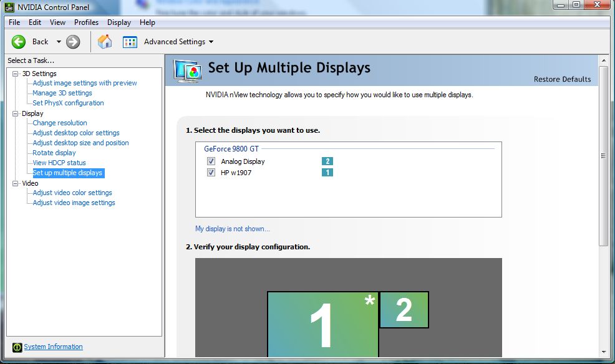This screenshot has width=615, height=364.
Task: Collapse the Video tree node
Action: pyautogui.click(x=16, y=183)
